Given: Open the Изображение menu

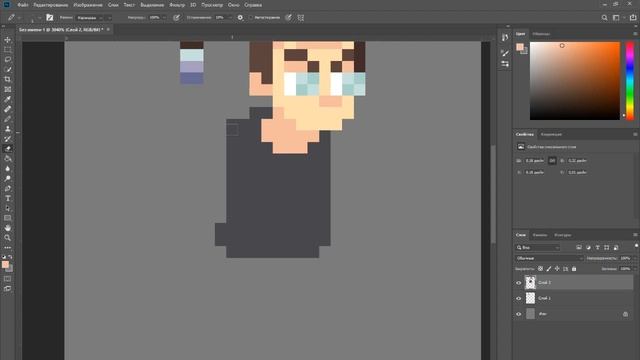Looking at the screenshot, I should click(88, 5).
